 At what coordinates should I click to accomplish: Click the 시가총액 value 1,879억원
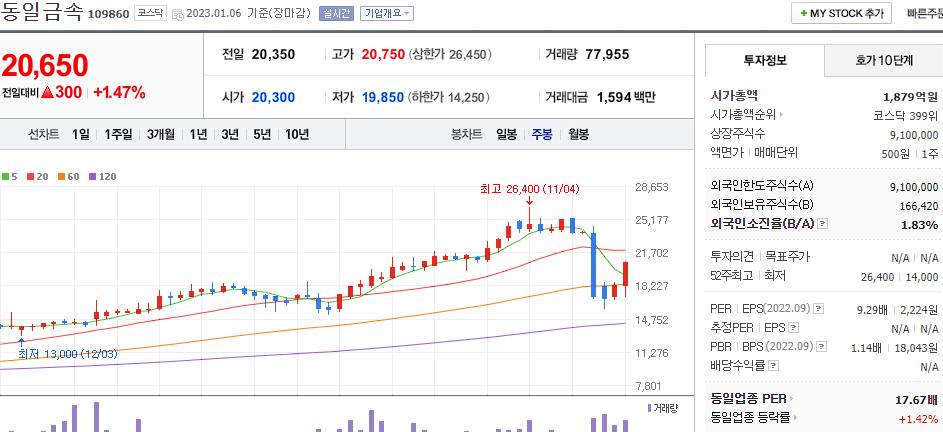[911, 96]
